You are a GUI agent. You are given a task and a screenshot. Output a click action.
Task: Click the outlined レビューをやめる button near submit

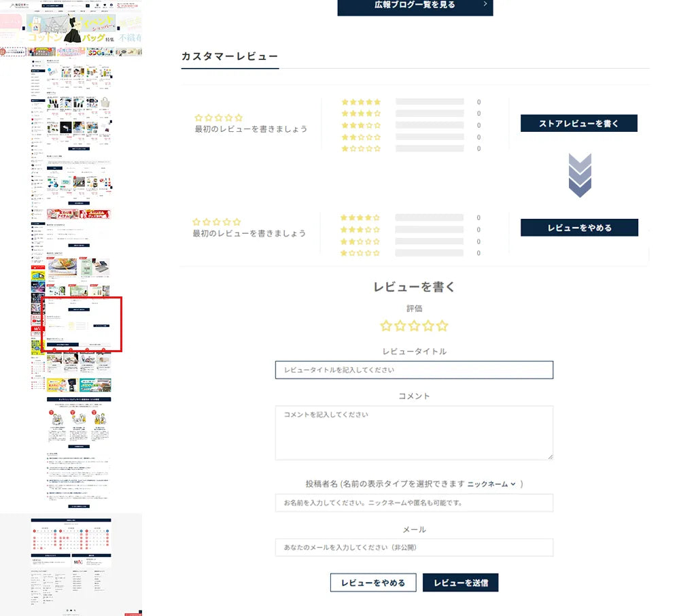(x=373, y=583)
